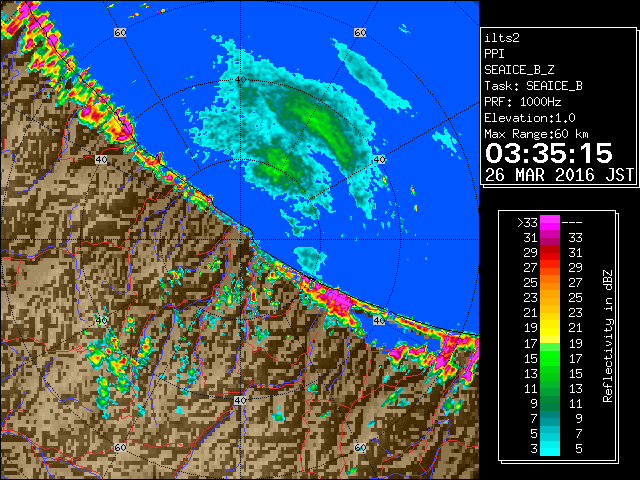Screen dimensions: 640x480
Task: Click the product name "SEAICE_B_Z"
Action: [519, 70]
